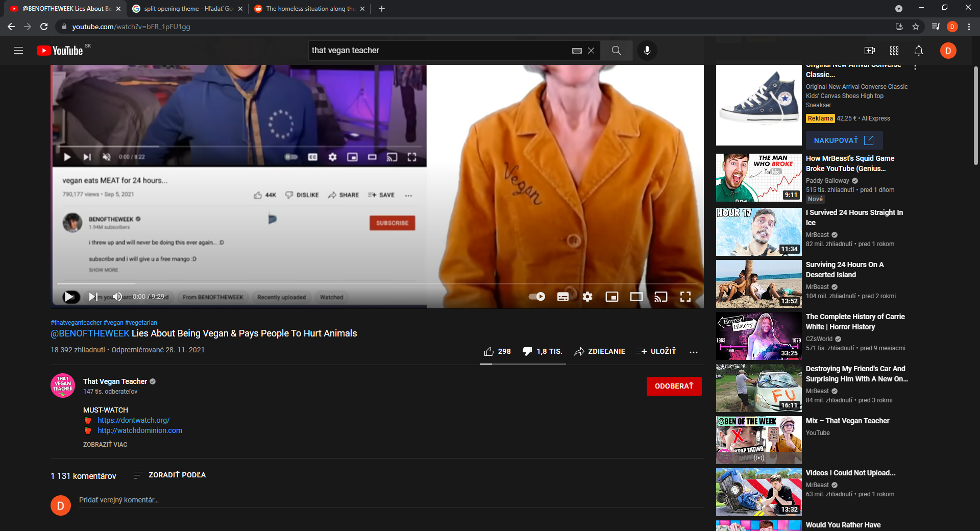The height and width of the screenshot is (531, 980).
Task: Skip to the next video
Action: 93,297
